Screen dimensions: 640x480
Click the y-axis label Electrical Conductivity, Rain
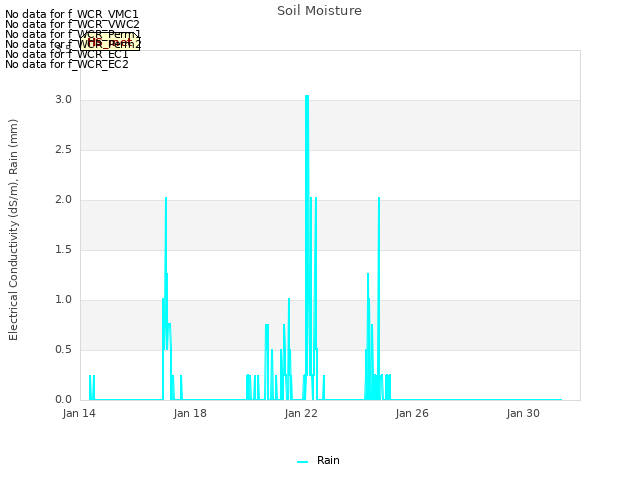(13, 230)
